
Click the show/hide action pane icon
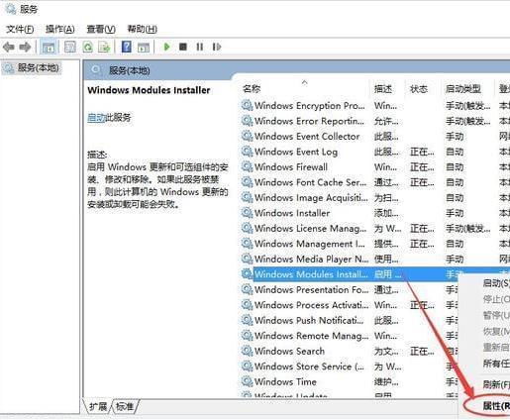pyautogui.click(x=144, y=47)
